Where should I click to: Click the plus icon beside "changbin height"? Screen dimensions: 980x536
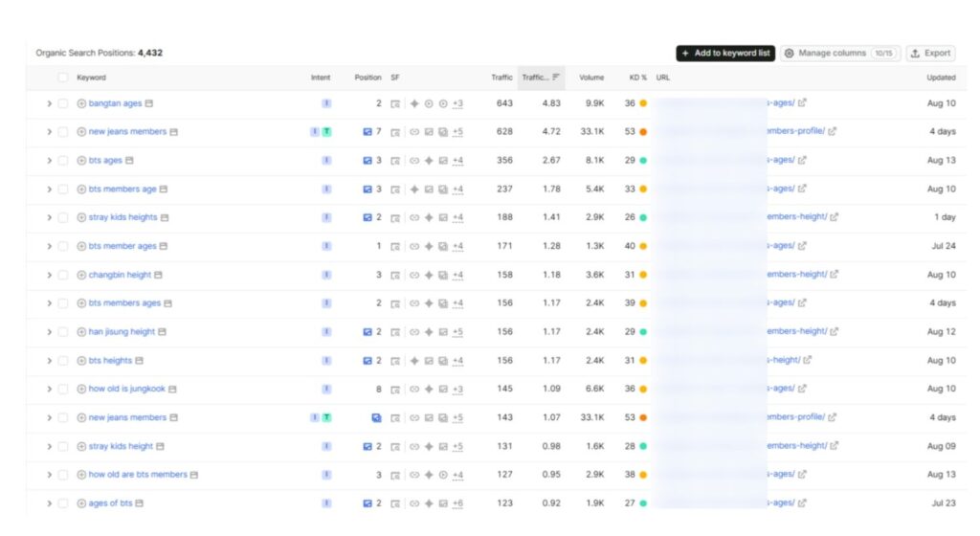(x=81, y=275)
